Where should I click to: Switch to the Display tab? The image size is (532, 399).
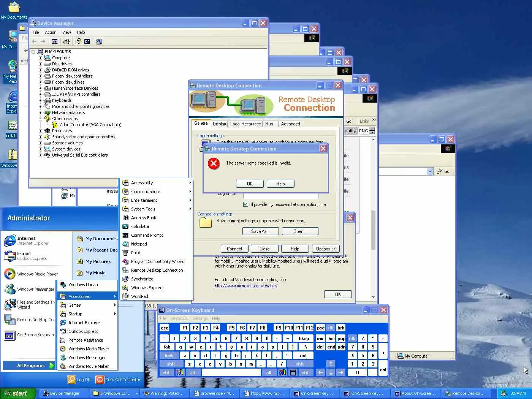coord(219,124)
